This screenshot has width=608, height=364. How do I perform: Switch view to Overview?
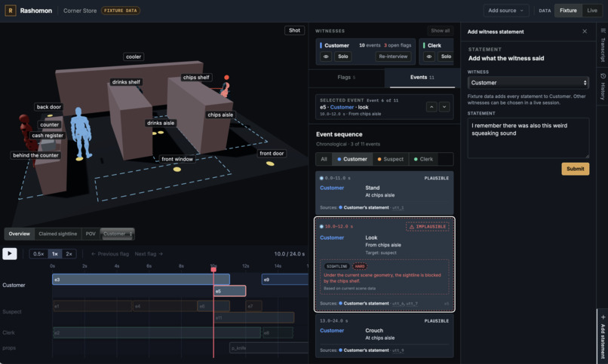(x=19, y=234)
